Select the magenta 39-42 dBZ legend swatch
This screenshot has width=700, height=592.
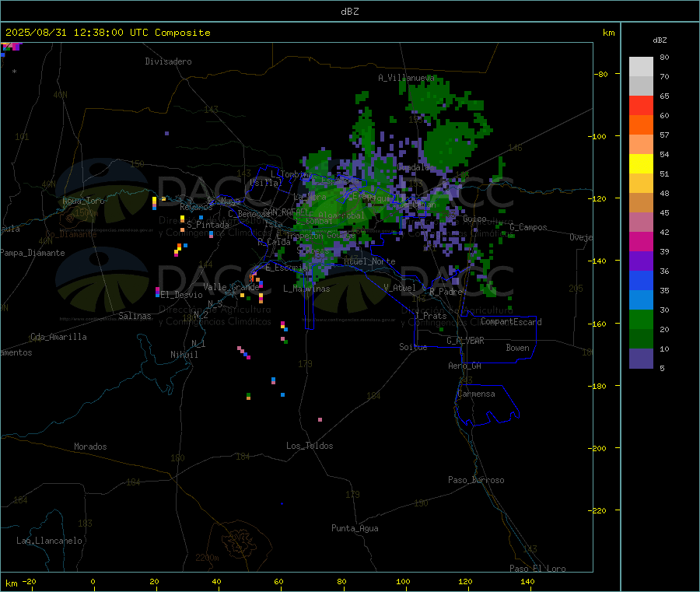click(x=641, y=241)
